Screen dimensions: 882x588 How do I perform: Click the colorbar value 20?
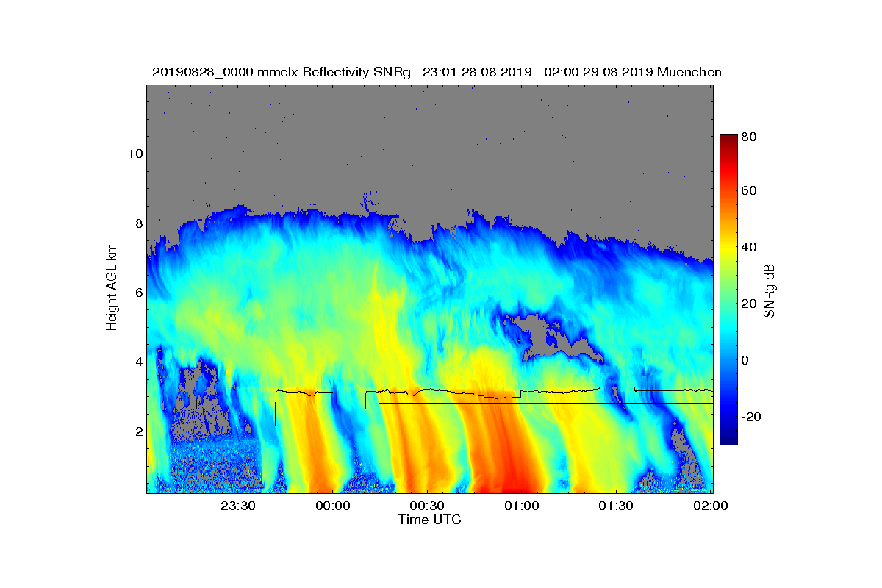tap(750, 304)
